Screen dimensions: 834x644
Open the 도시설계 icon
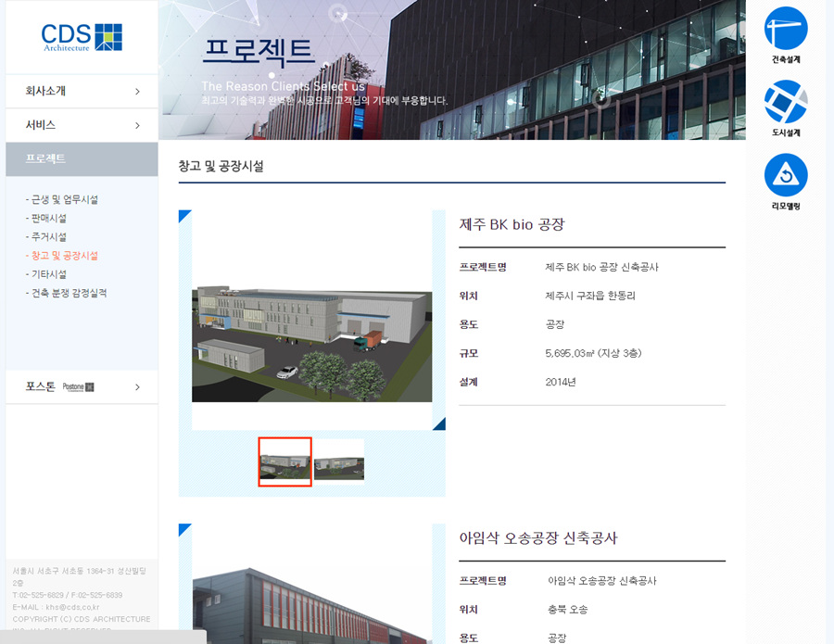pos(785,102)
